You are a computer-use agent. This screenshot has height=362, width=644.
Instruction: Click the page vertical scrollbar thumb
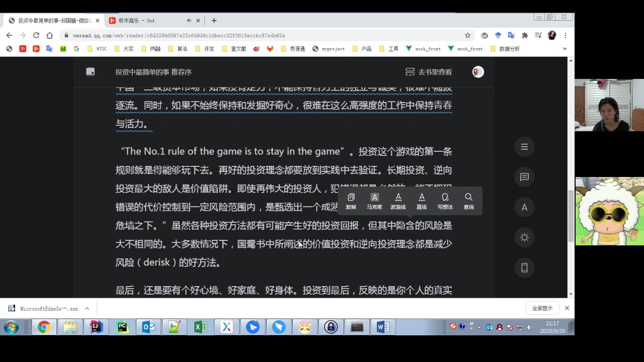[x=571, y=216]
